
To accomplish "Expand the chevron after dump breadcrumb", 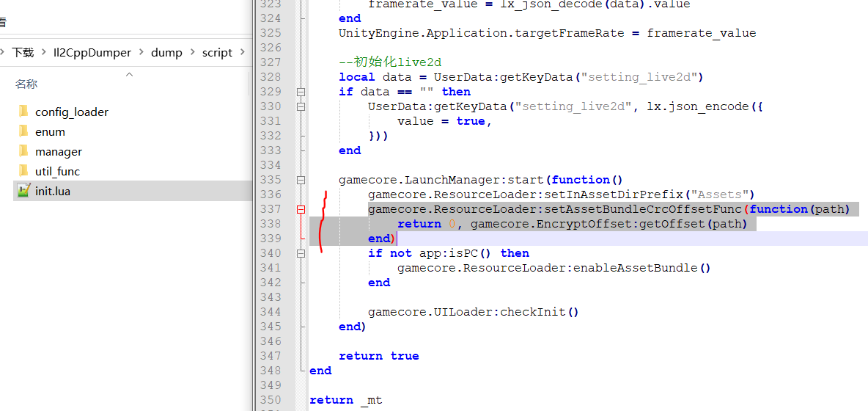I will 192,53.
